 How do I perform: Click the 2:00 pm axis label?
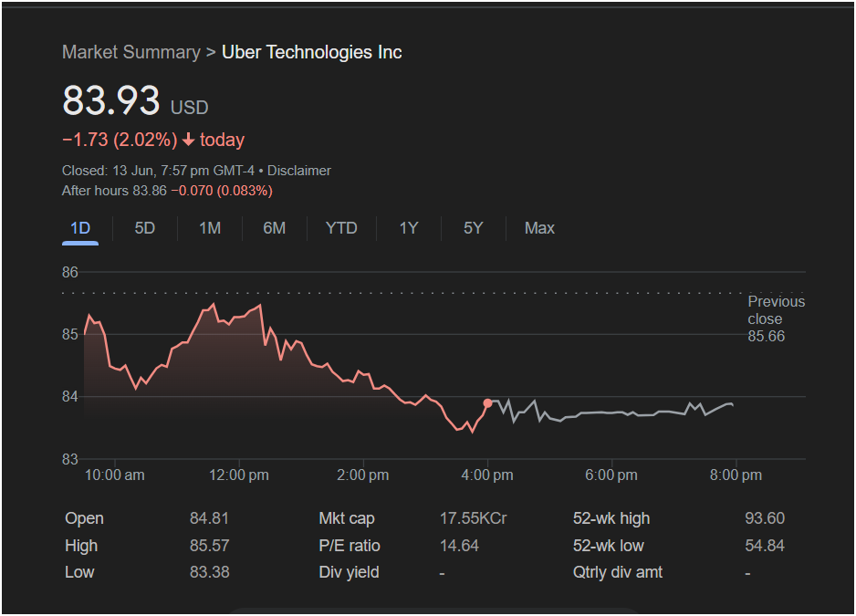[x=363, y=475]
